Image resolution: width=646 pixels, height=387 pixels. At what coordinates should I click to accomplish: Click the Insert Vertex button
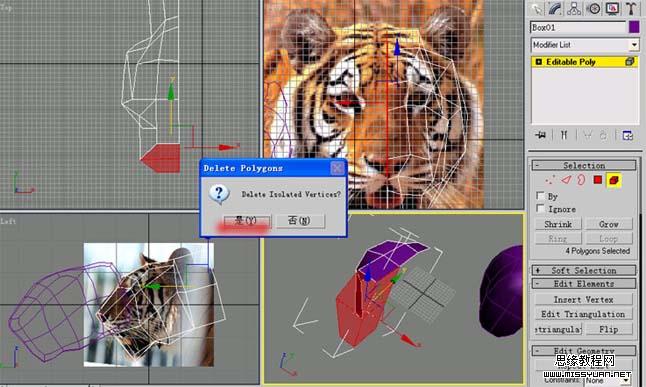(x=584, y=300)
